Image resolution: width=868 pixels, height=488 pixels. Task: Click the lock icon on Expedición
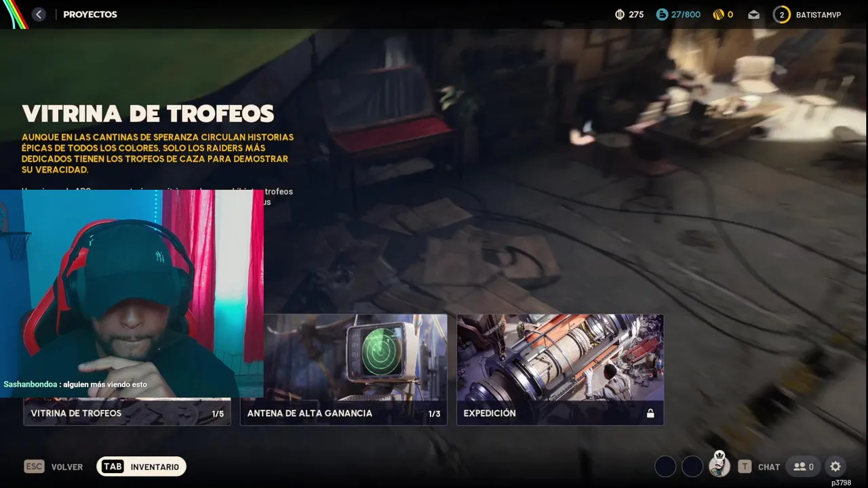650,413
